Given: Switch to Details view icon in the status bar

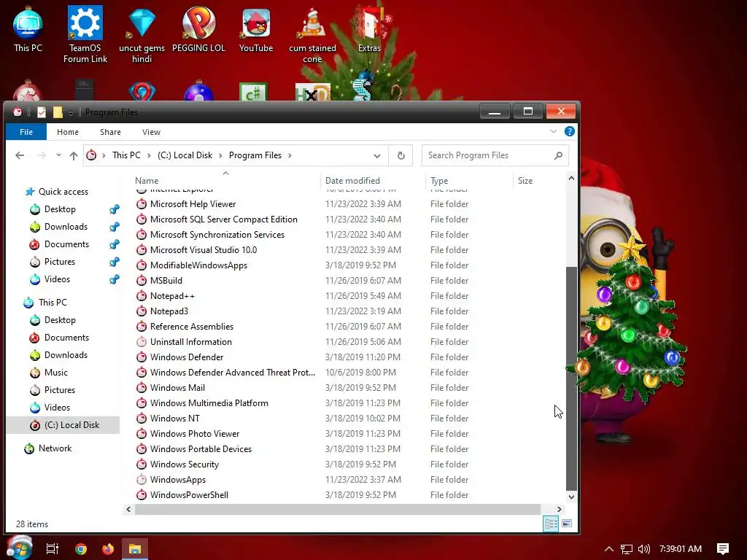Looking at the screenshot, I should point(551,524).
